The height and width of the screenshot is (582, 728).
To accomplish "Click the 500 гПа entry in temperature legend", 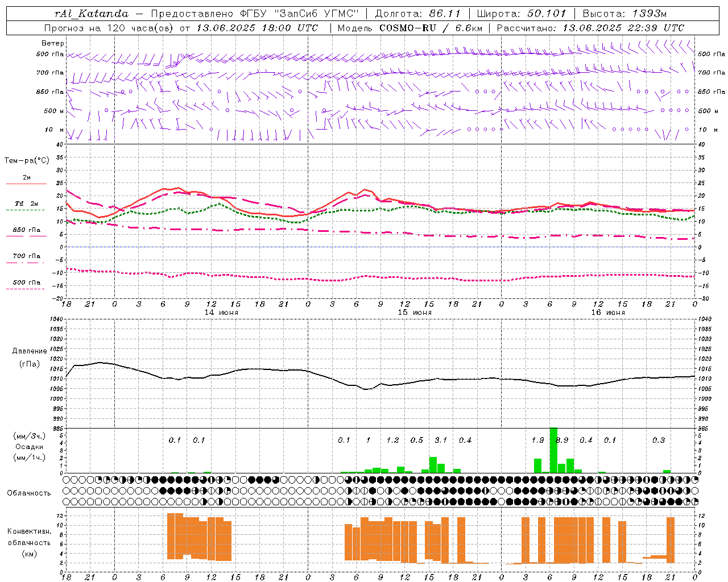I will [26, 282].
